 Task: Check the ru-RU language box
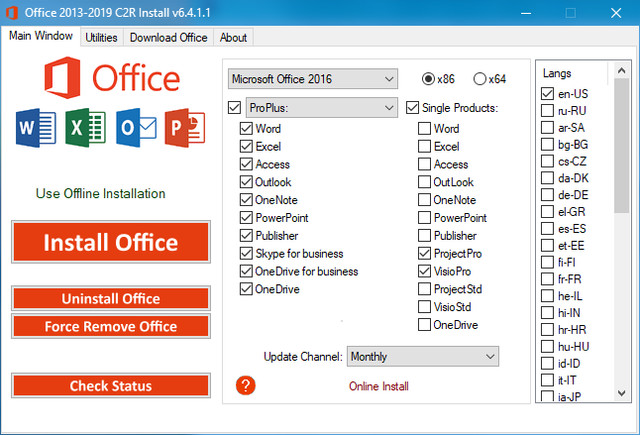tap(547, 110)
